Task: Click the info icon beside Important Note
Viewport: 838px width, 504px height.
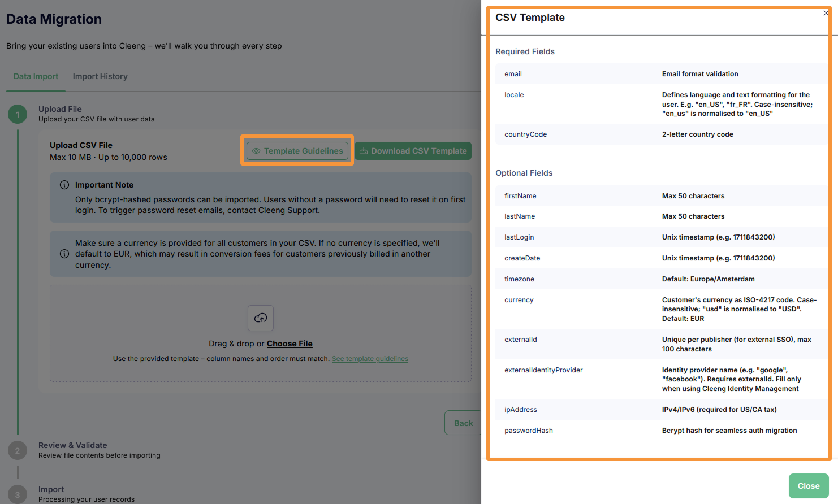Action: (64, 185)
